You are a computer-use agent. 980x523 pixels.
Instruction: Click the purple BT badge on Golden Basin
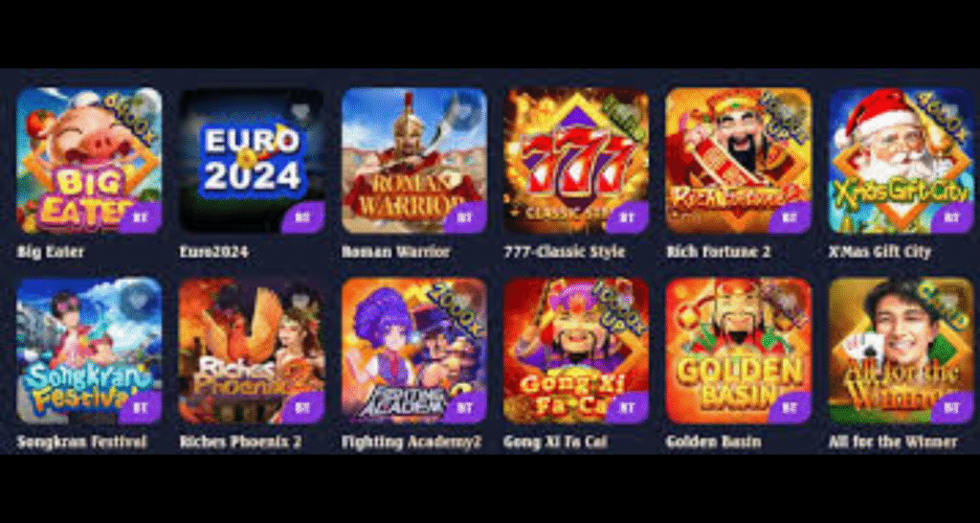(x=791, y=408)
